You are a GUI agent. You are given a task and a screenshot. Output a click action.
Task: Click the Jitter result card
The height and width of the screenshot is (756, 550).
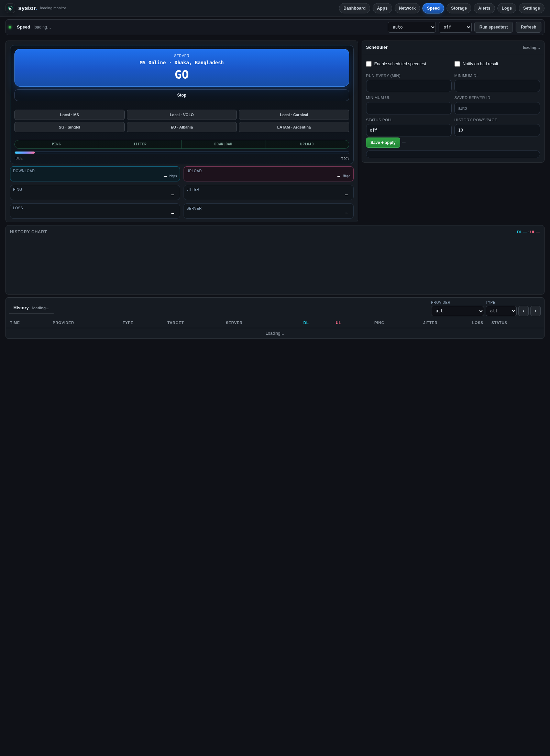[x=268, y=192]
